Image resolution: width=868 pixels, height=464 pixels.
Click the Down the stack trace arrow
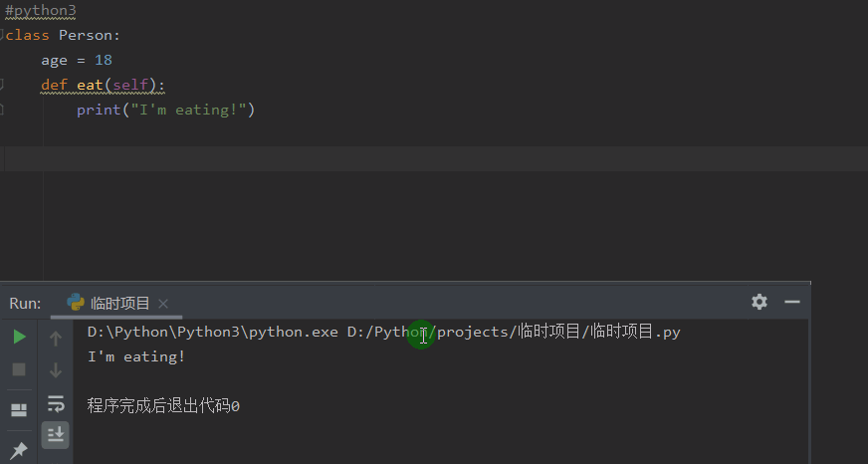pyautogui.click(x=56, y=370)
